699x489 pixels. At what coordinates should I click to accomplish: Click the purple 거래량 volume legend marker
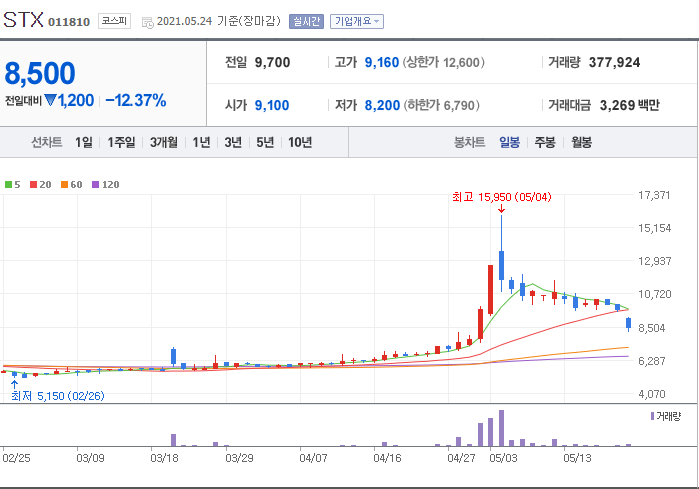[652, 416]
